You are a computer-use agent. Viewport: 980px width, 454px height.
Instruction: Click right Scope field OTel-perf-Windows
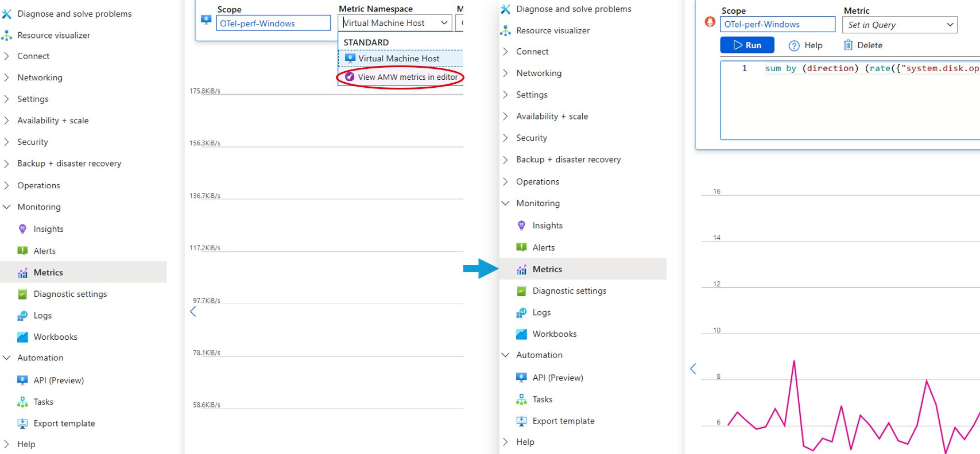click(x=778, y=24)
